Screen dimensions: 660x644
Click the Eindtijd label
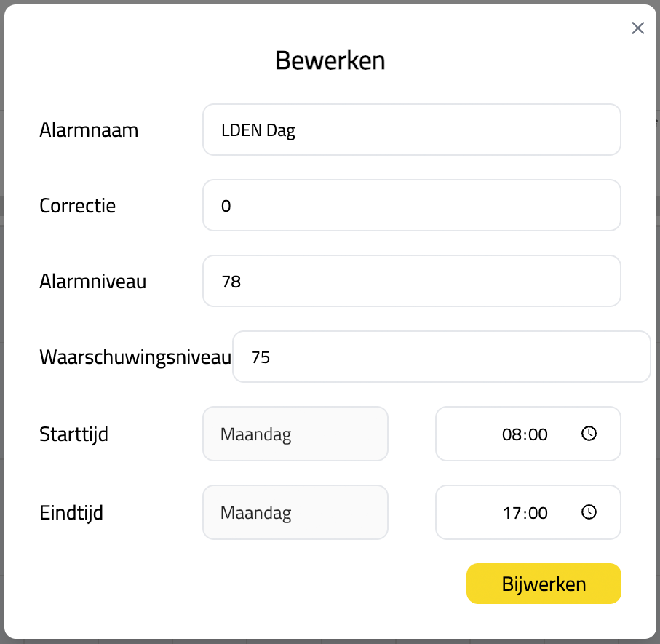[71, 513]
